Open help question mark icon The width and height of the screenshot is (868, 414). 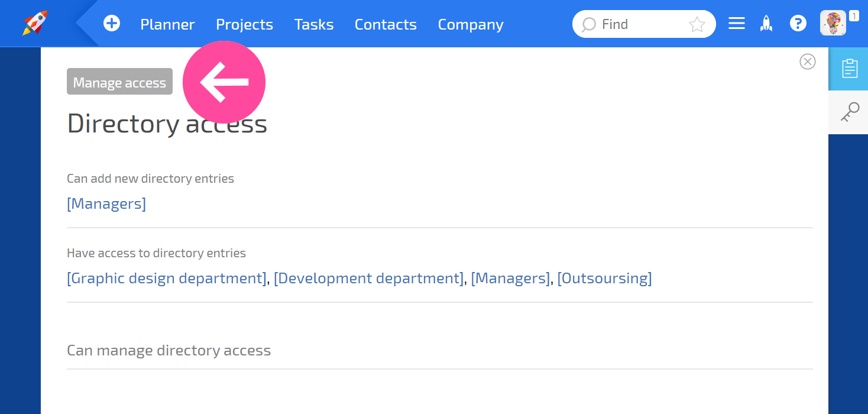tap(798, 24)
